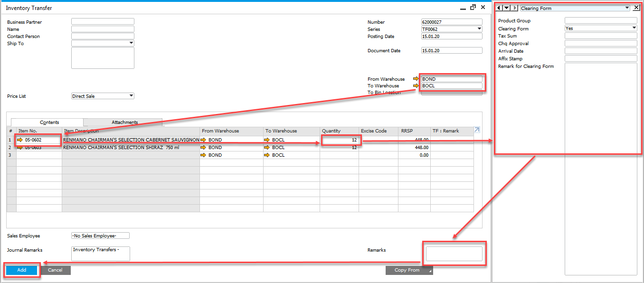The height and width of the screenshot is (283, 644).
Task: Click the Tax Sum field
Action: pos(601,36)
